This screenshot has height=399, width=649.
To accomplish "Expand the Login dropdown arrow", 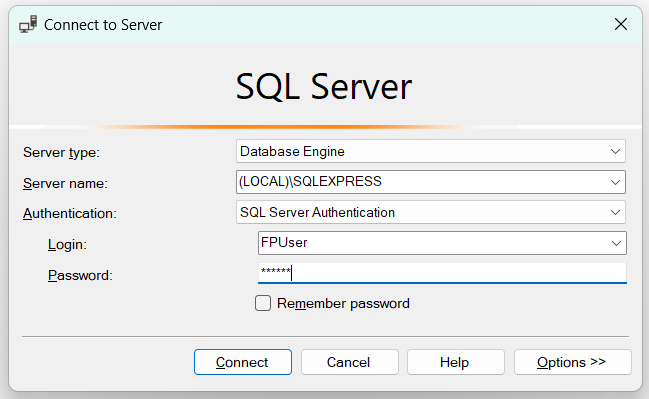I will coord(616,243).
